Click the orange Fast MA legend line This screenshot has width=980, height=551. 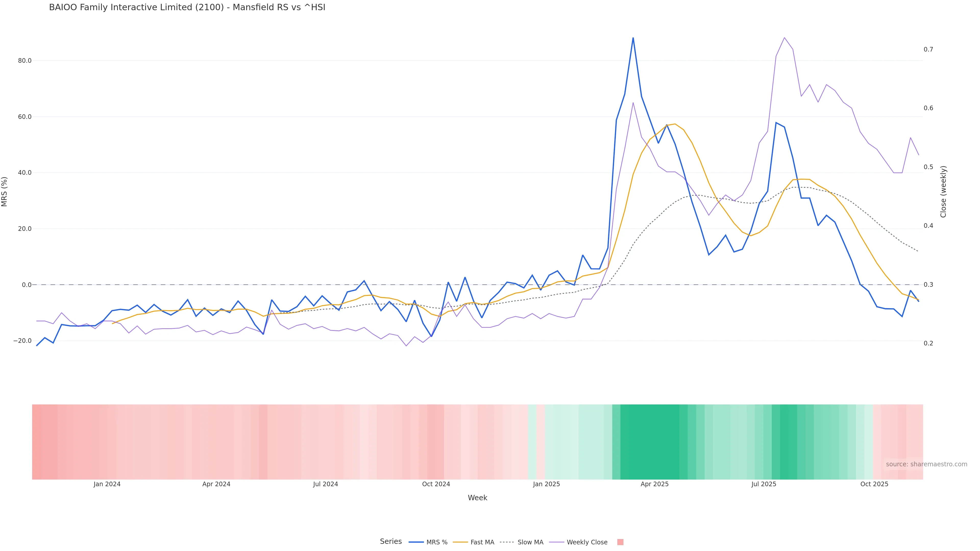coord(460,542)
